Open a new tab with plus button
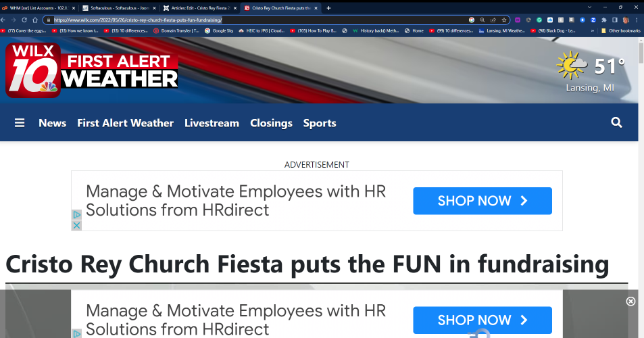Screen dimensions: 644x338 pyautogui.click(x=328, y=8)
